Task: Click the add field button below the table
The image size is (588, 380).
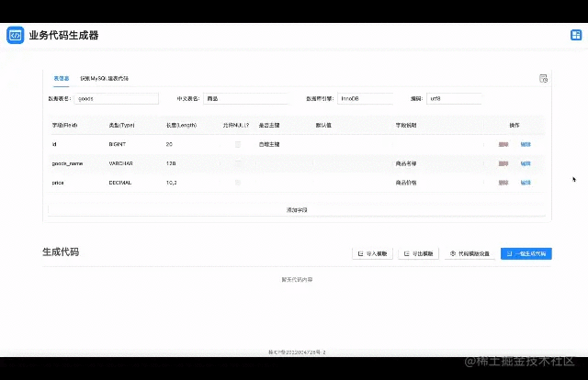Action: [x=297, y=210]
